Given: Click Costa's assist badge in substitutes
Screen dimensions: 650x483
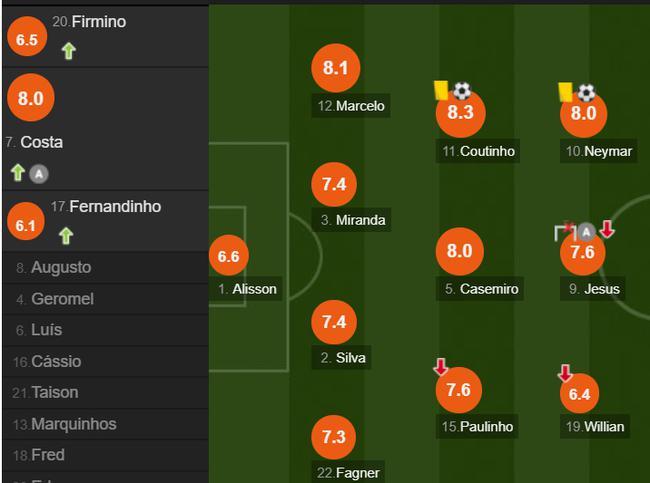Looking at the screenshot, I should [39, 174].
